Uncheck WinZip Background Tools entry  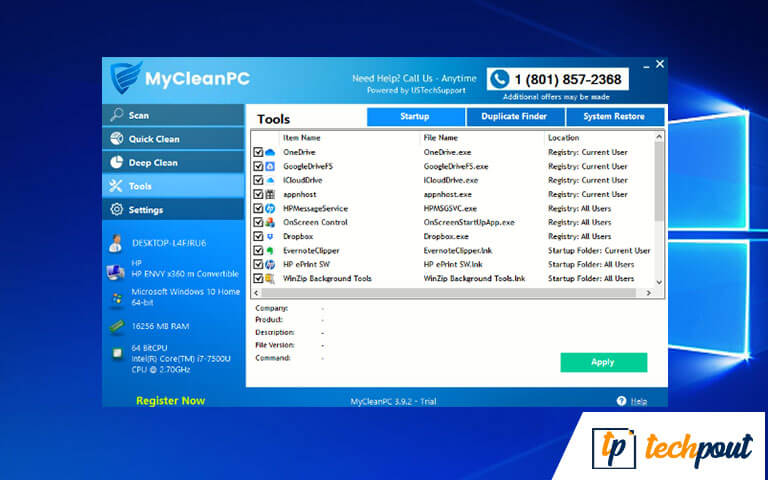(258, 278)
